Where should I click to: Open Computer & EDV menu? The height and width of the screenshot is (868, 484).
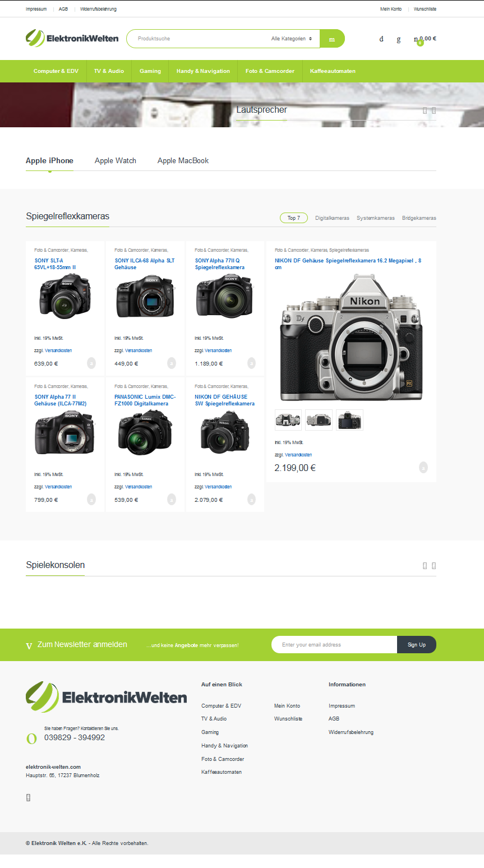coord(56,71)
